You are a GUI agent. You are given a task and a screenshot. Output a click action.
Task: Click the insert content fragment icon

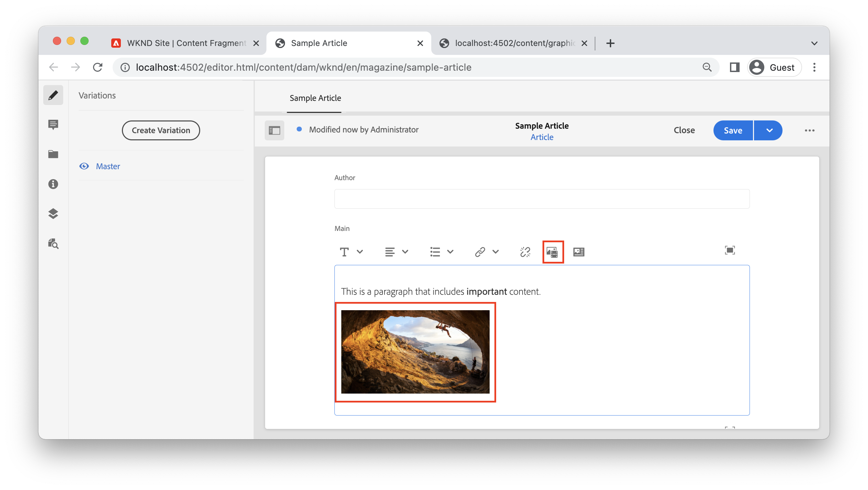(x=579, y=252)
